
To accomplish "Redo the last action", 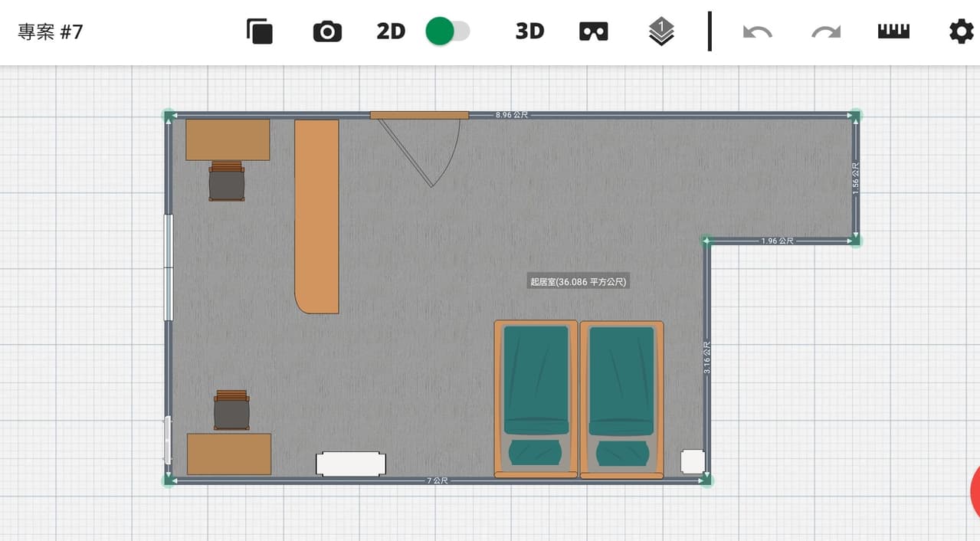I will (826, 32).
